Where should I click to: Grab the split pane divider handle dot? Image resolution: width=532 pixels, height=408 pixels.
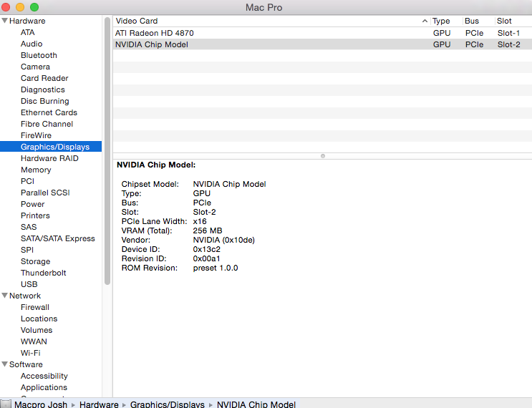point(323,156)
